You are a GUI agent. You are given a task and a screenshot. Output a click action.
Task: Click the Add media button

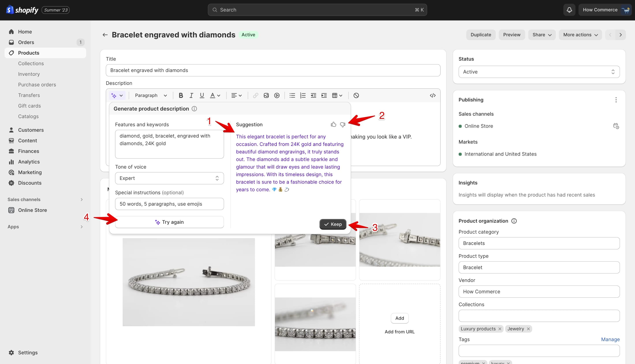(399, 318)
